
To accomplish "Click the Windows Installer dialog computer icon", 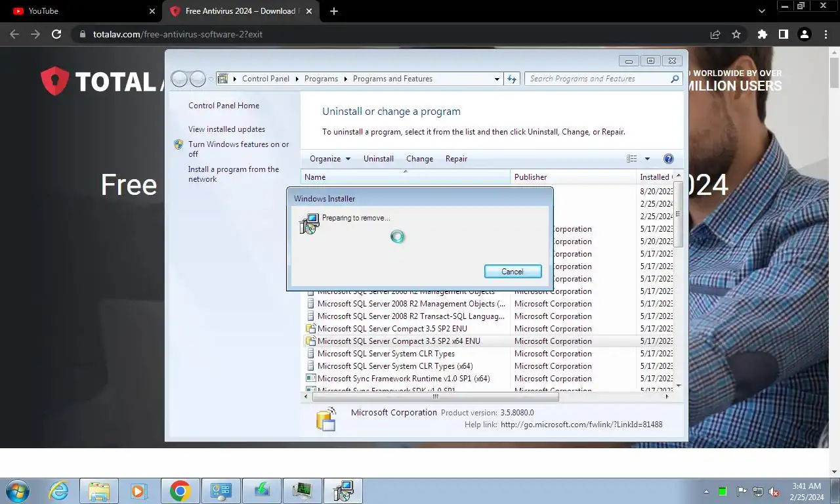I will pyautogui.click(x=309, y=224).
